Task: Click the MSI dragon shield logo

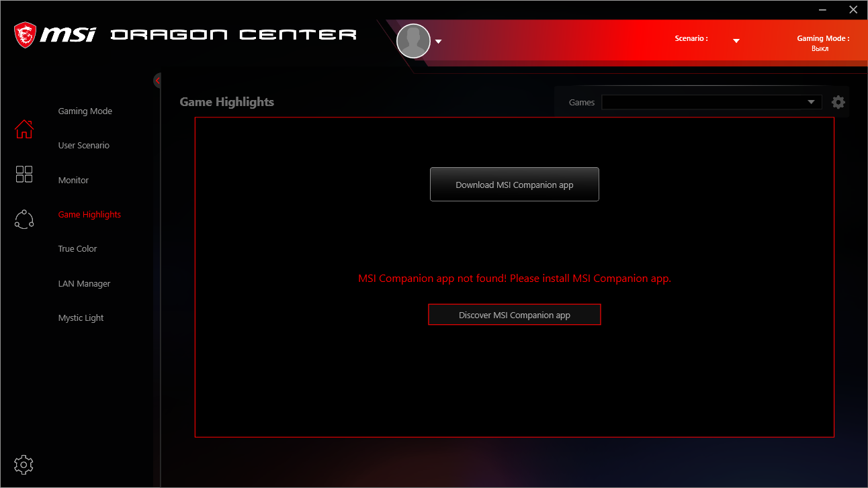Action: [25, 35]
